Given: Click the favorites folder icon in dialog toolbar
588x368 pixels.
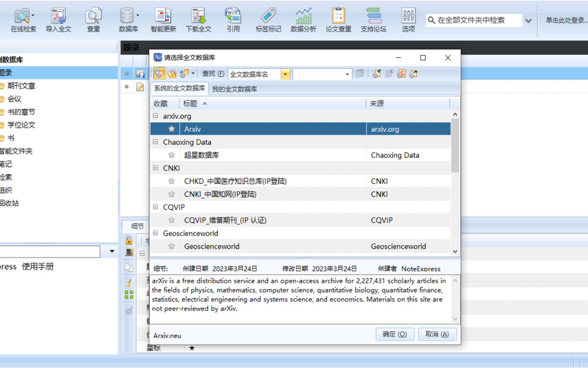Looking at the screenshot, I should pos(172,74).
